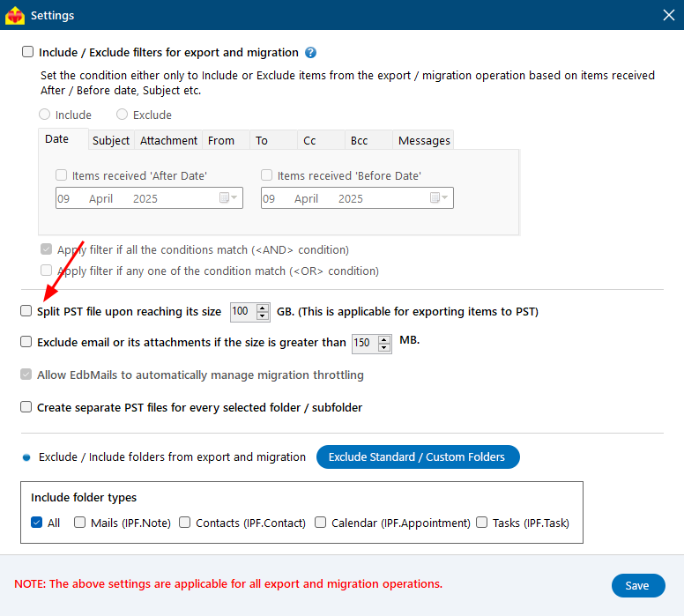
Task: Open the Attachment tab
Action: pyautogui.click(x=168, y=140)
